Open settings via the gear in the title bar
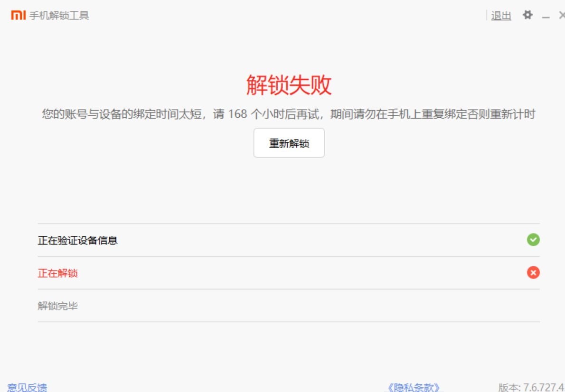The height and width of the screenshot is (392, 565). 527,15
